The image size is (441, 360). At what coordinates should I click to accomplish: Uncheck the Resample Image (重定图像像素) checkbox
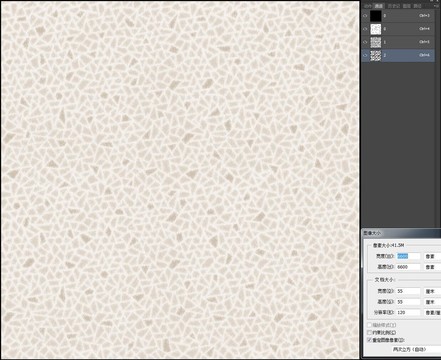369,340
